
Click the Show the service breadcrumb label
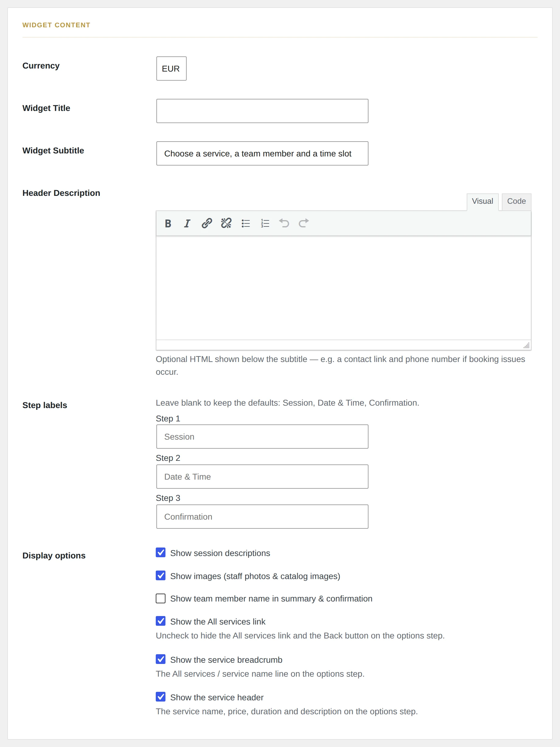tap(226, 660)
